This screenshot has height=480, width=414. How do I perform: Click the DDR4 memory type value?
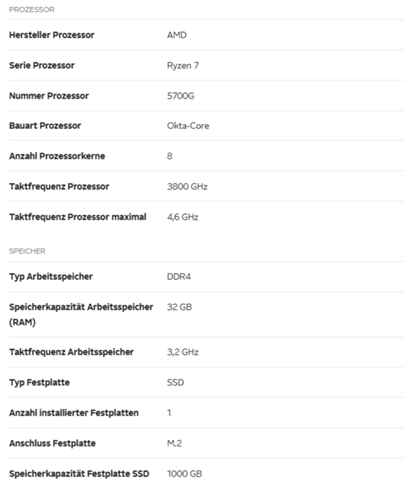pos(179,277)
